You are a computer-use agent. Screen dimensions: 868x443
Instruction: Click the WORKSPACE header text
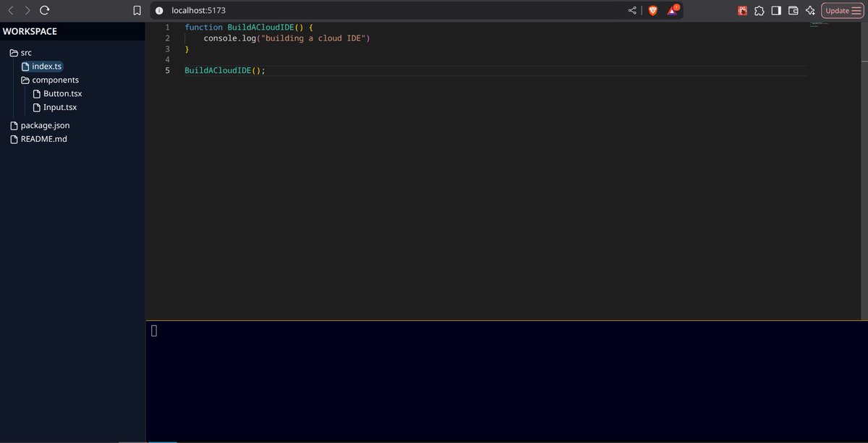30,31
